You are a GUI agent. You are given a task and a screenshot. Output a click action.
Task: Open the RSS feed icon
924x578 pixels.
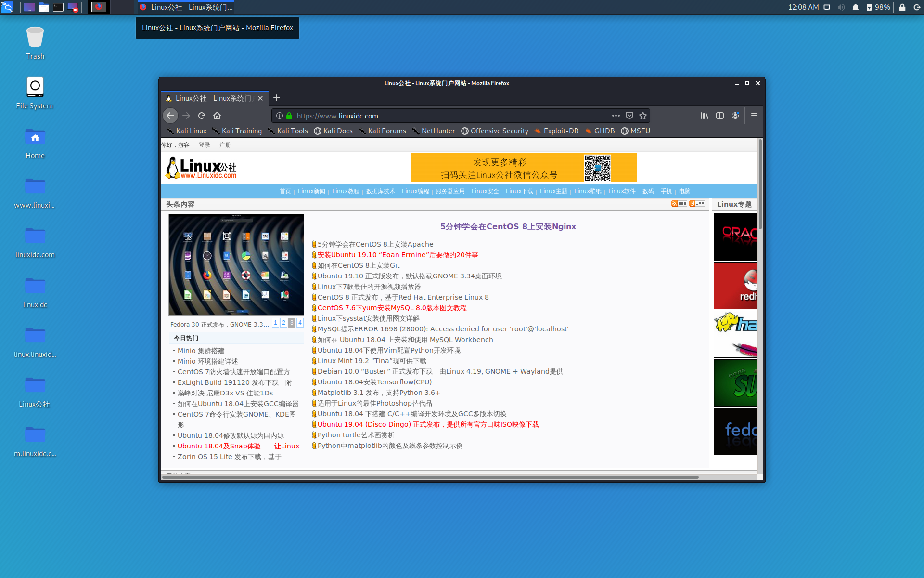(679, 204)
